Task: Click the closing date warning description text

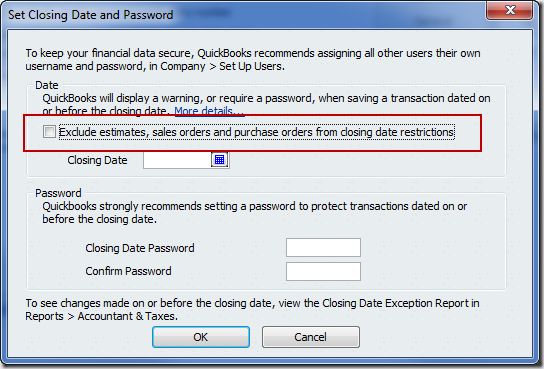Action: point(266,104)
